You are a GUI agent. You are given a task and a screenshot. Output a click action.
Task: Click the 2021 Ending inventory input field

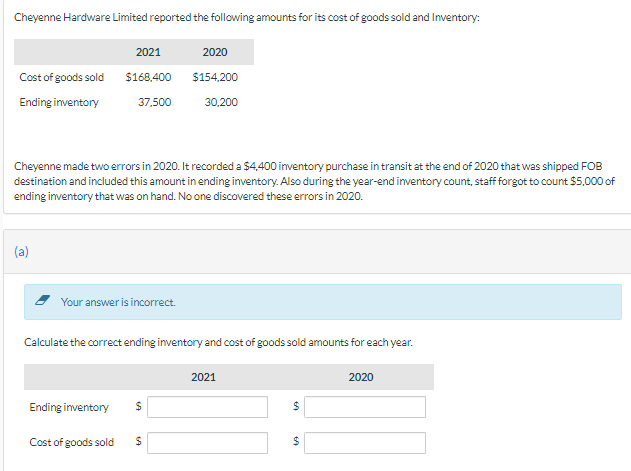[x=207, y=407]
